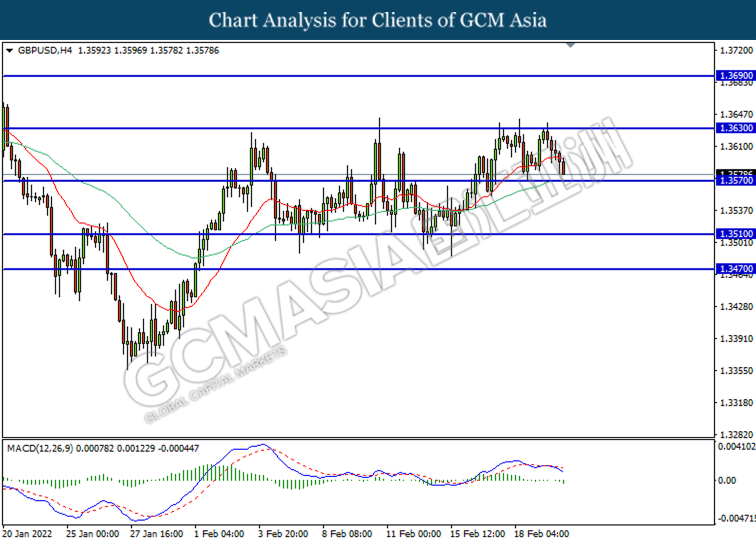Click the chart shift triangle marker
The image size is (756, 540).
(570, 45)
